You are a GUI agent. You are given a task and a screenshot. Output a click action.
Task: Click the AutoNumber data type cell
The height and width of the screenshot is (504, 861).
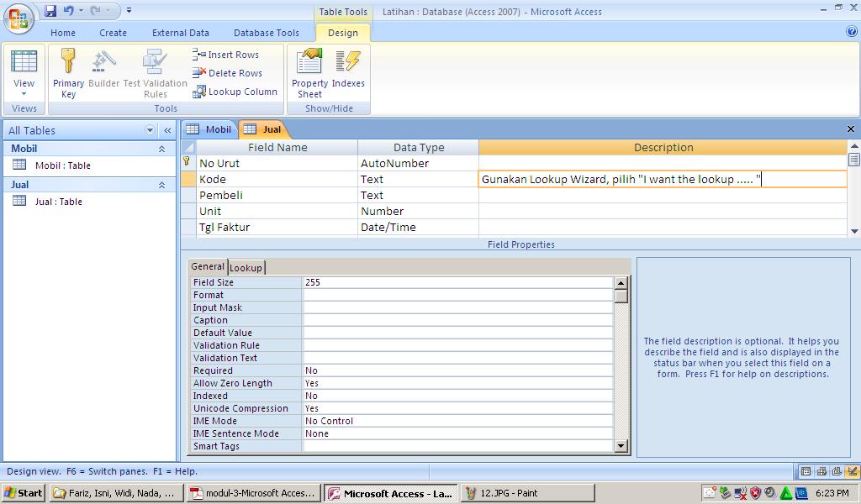click(x=418, y=163)
